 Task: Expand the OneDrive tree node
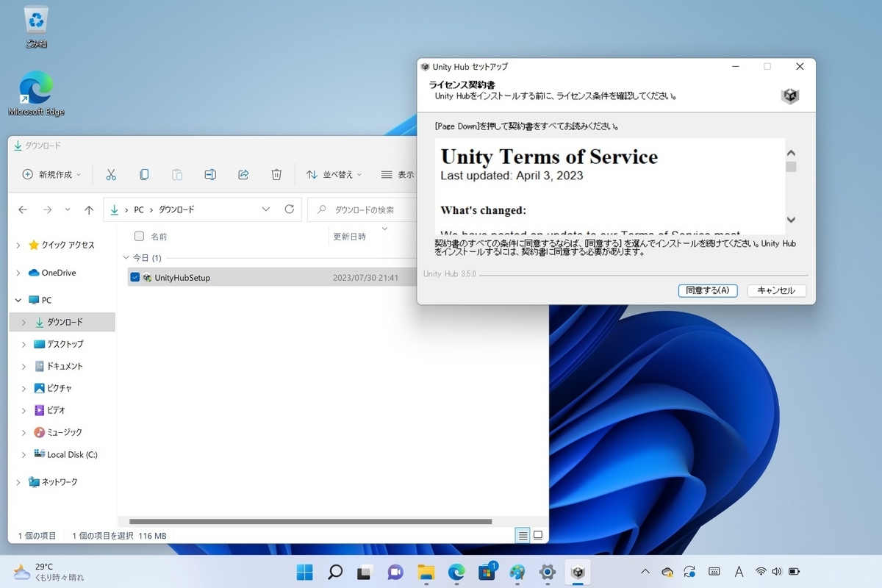18,273
